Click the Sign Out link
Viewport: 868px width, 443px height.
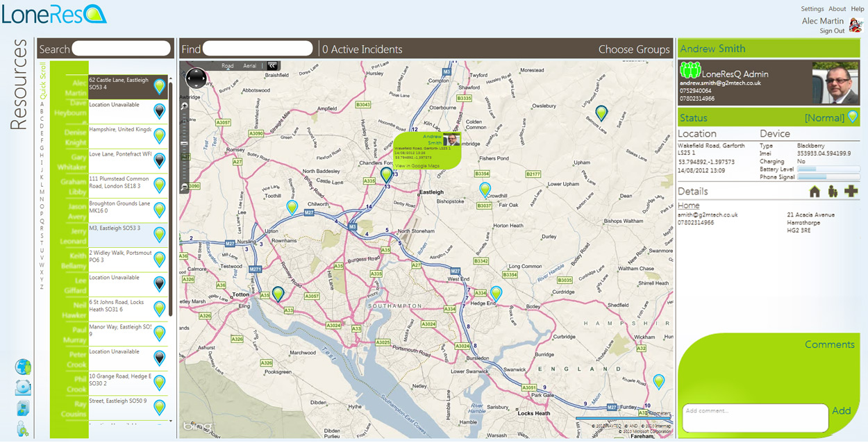[x=832, y=31]
